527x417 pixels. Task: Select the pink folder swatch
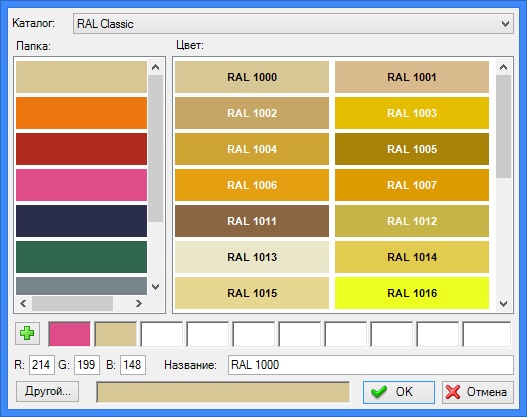(81, 185)
